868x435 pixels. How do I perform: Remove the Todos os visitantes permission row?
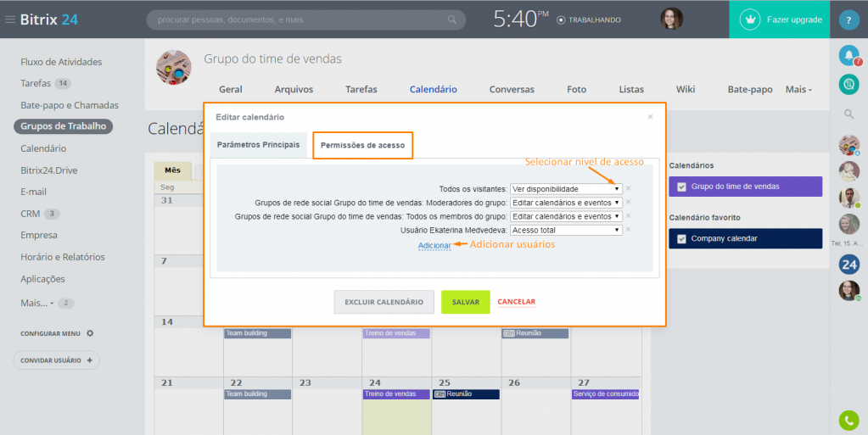pyautogui.click(x=629, y=188)
